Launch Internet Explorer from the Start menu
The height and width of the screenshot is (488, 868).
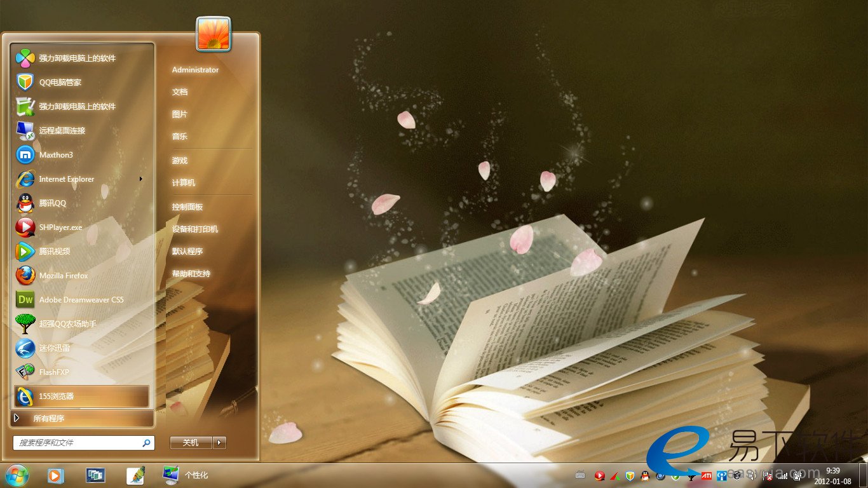tap(82, 179)
